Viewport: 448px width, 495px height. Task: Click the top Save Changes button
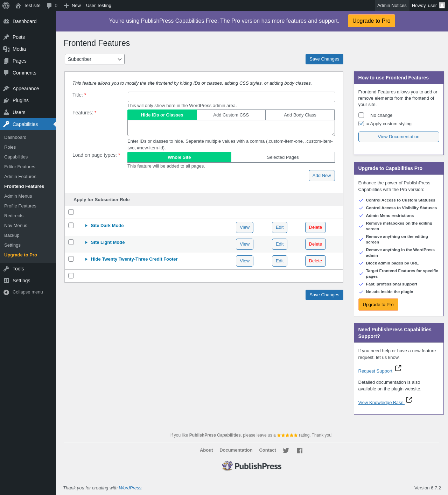click(x=324, y=59)
